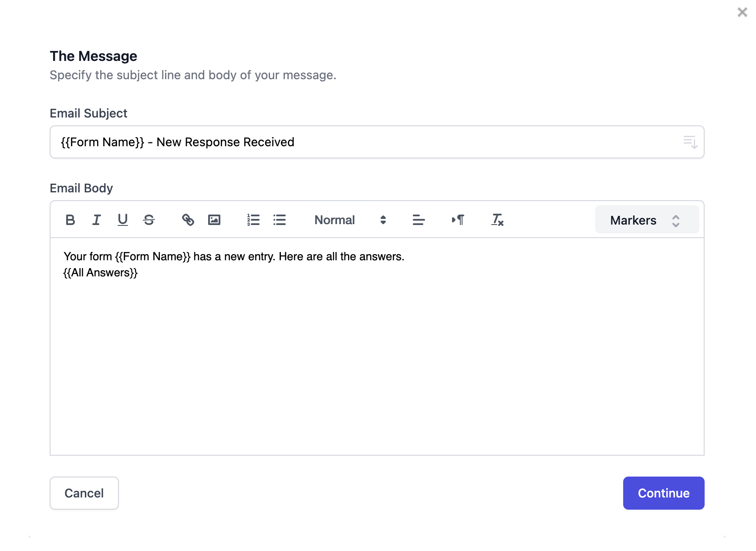Expand the heading style selector arrows

point(383,220)
